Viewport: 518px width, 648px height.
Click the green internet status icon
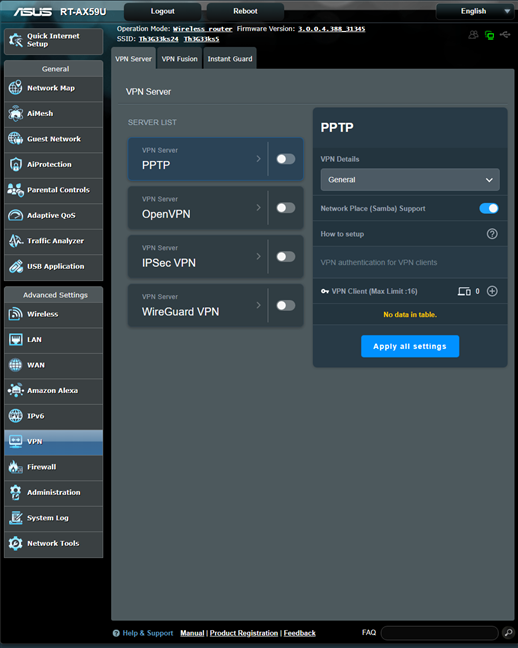click(489, 36)
